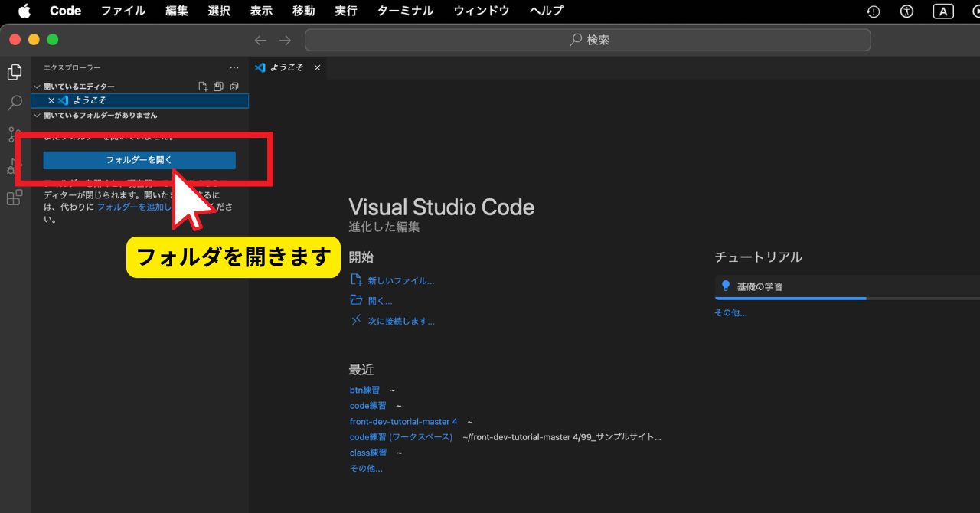980x513 pixels.
Task: Go forward with the right arrow
Action: point(285,40)
